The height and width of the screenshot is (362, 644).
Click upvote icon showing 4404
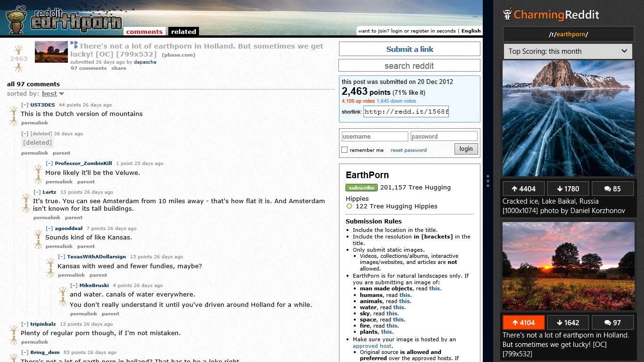coord(523,188)
